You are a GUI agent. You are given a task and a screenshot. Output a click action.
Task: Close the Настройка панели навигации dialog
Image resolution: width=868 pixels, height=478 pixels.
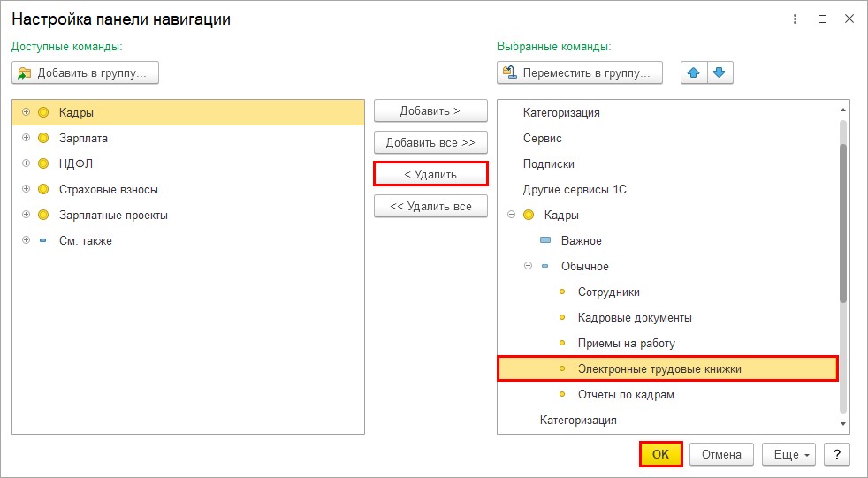(x=849, y=19)
